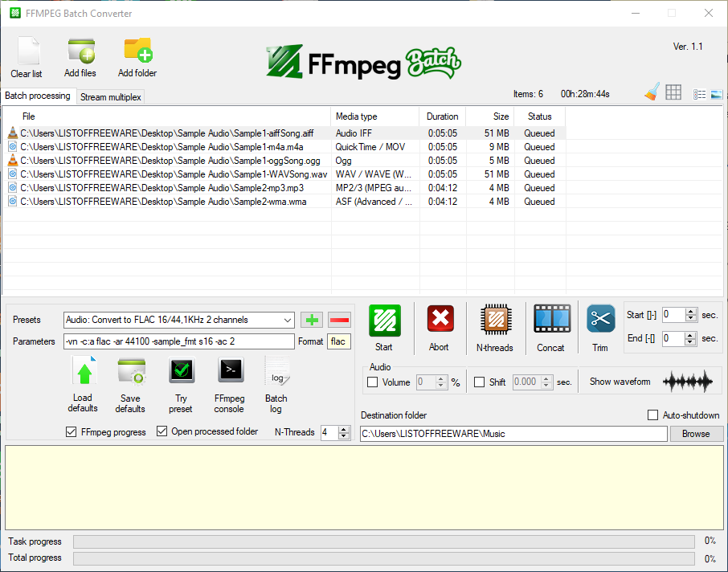Click the Add folder icon
The height and width of the screenshot is (572, 728).
tap(137, 50)
